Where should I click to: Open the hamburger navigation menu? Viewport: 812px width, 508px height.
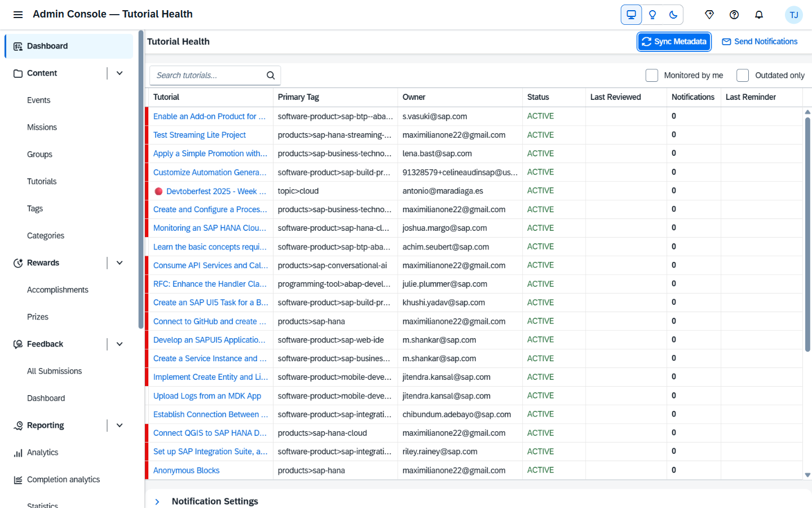coord(18,14)
